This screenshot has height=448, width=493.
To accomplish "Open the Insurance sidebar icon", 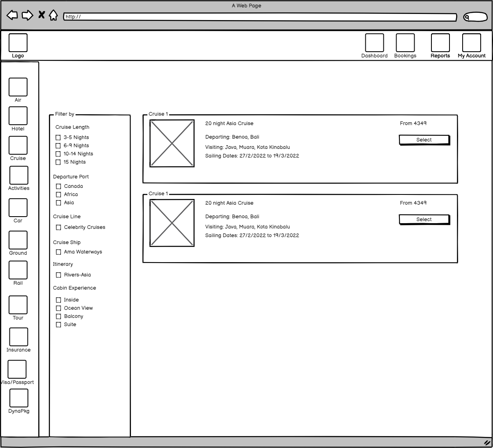I will click(18, 337).
